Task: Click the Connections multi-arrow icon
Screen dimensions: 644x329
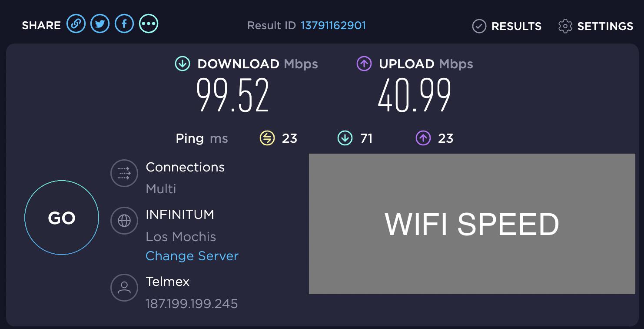Action: coord(124,173)
